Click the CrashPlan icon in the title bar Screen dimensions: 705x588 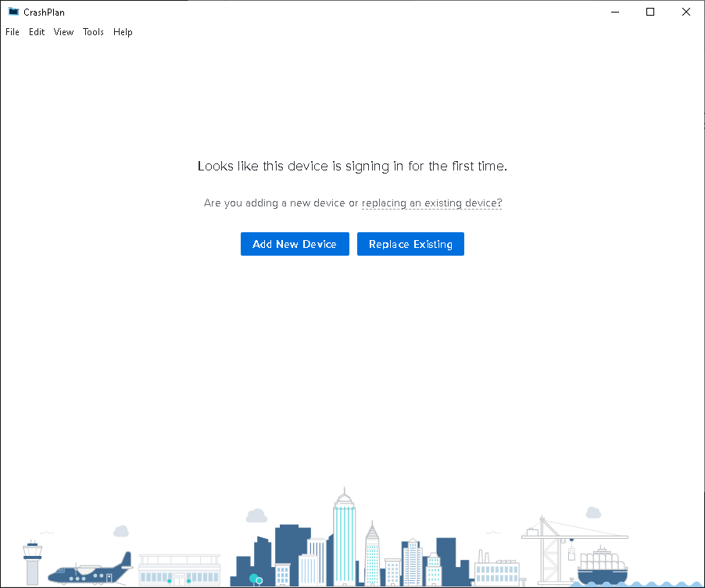pyautogui.click(x=13, y=12)
